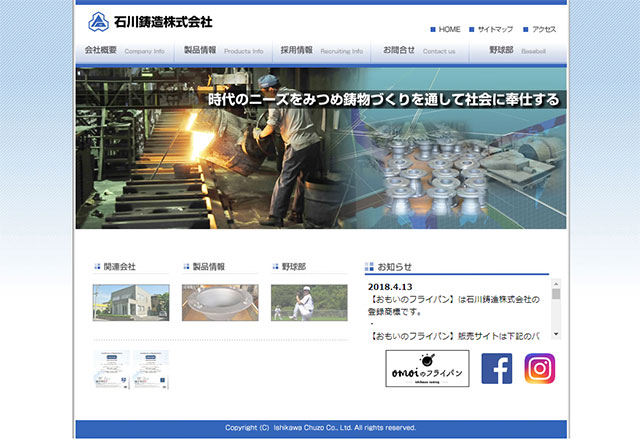Click the 石川鋳造株式会社 company name
Image resolution: width=640 pixels, height=441 pixels.
(x=163, y=22)
